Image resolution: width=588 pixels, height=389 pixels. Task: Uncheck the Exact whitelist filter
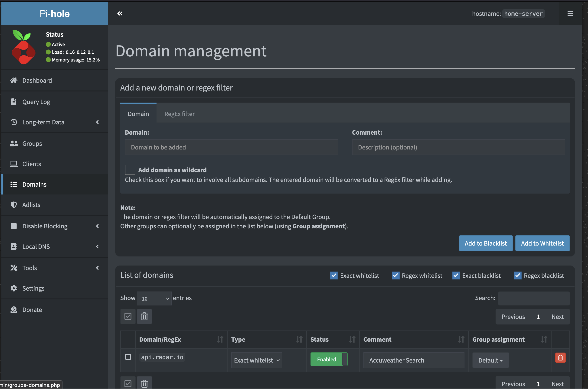333,275
